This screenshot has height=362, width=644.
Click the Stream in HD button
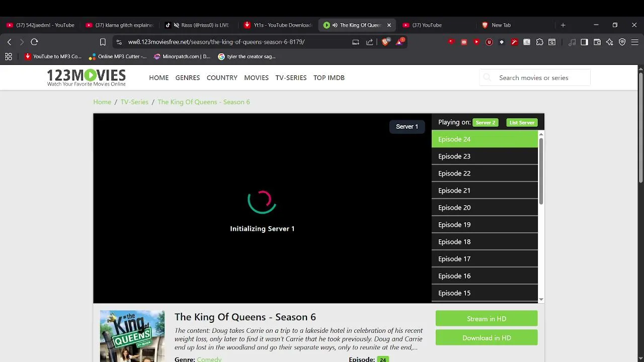point(487,319)
